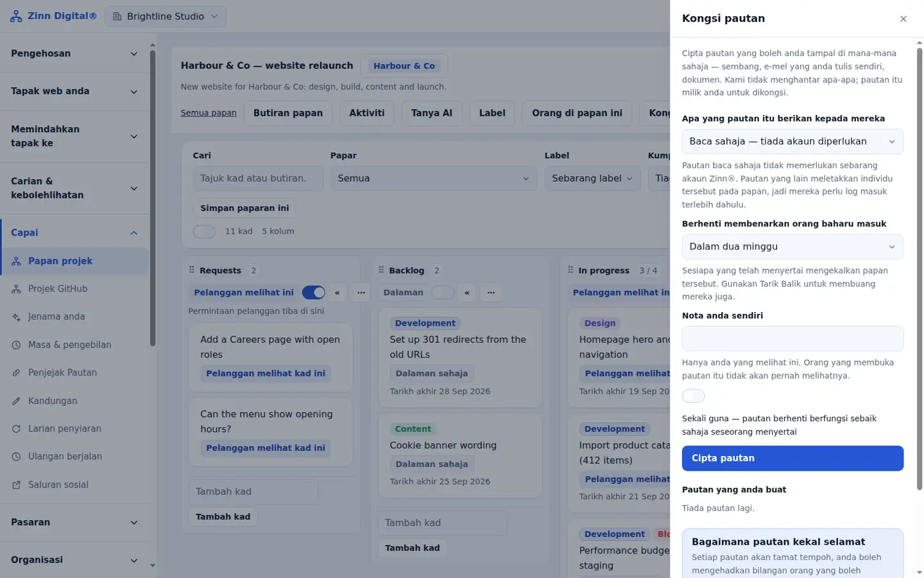Grab the In progress column drag handle
924x578 pixels.
click(x=570, y=270)
